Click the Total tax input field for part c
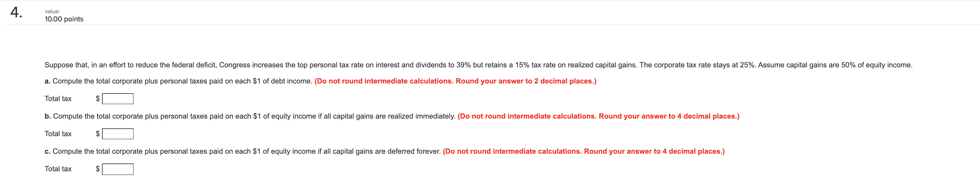Screen dimensions: 980x190 point(117,169)
